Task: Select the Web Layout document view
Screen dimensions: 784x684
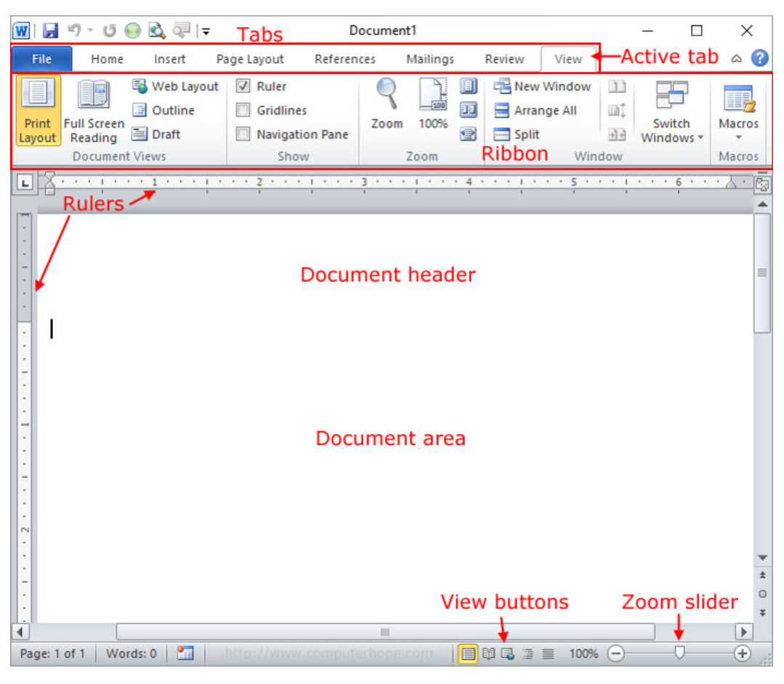Action: pos(177,86)
